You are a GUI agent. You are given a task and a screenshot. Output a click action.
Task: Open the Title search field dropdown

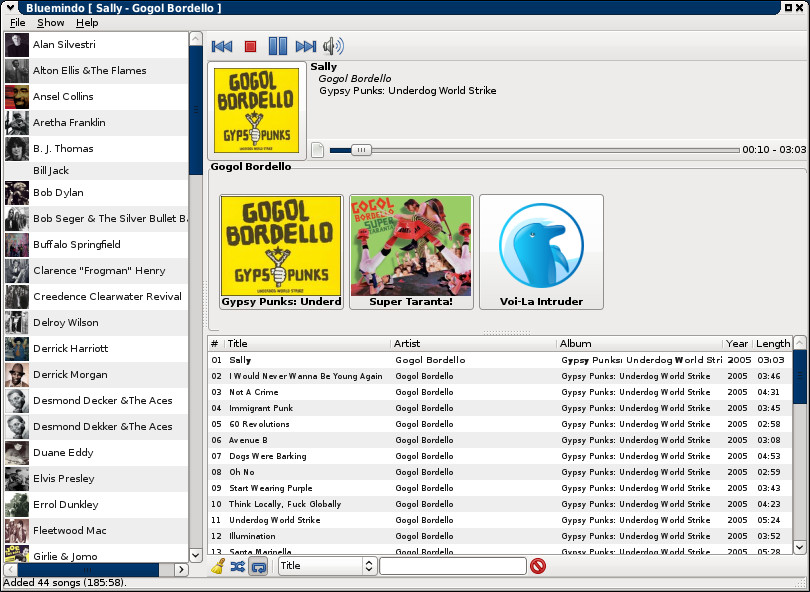[326, 566]
